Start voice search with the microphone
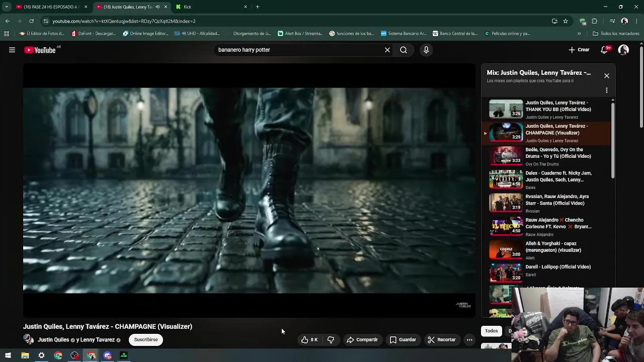 pos(426,50)
